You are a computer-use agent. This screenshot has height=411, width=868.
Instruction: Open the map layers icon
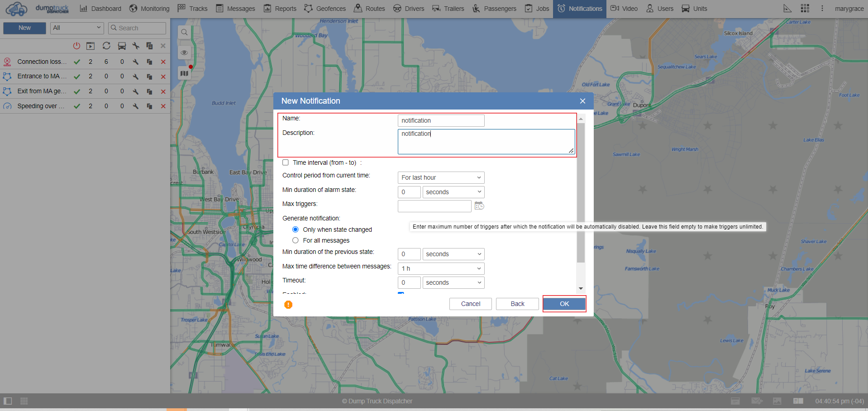tap(184, 73)
